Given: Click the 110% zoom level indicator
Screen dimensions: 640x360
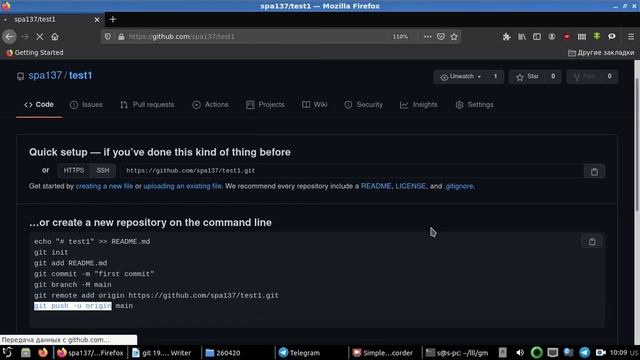Looking at the screenshot, I should (x=400, y=37).
